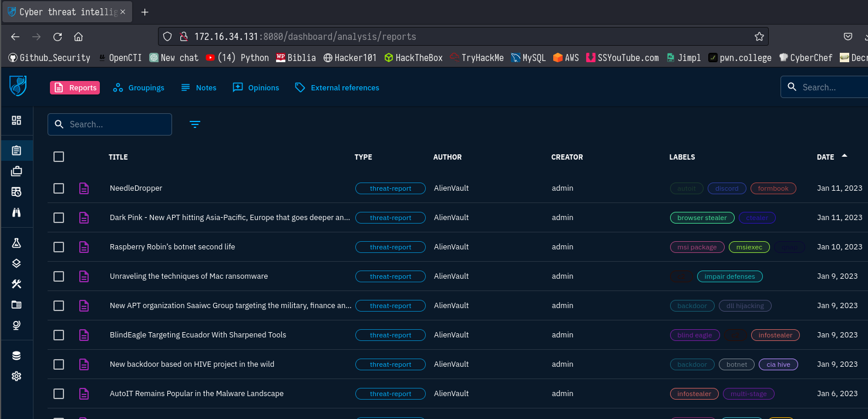Screen dimensions: 868x419
Task: Switch to the Groupings tab
Action: pyautogui.click(x=139, y=88)
